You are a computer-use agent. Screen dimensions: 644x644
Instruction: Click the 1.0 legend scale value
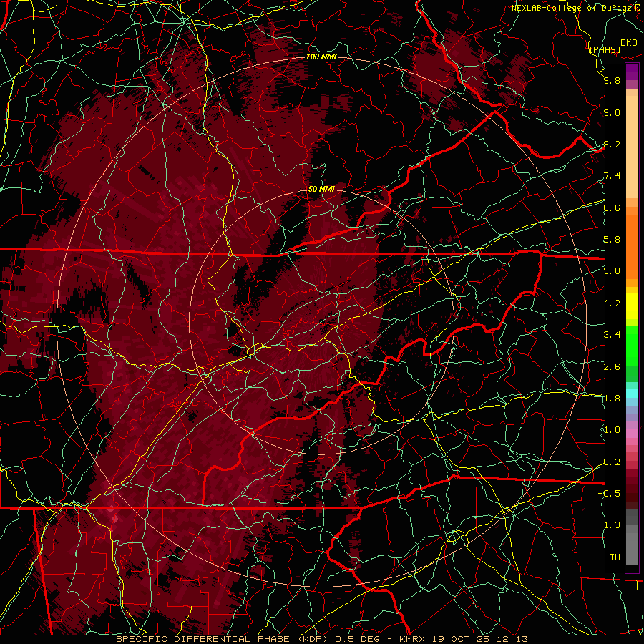(612, 430)
